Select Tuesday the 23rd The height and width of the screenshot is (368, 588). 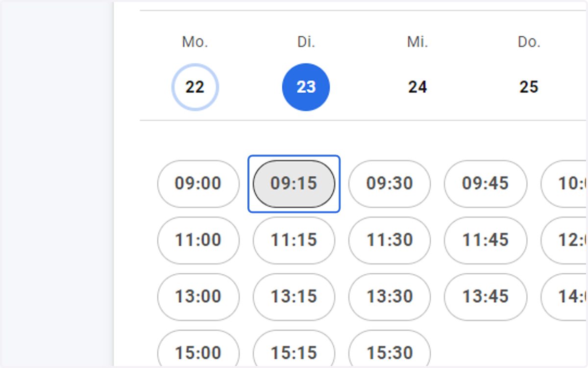(306, 87)
